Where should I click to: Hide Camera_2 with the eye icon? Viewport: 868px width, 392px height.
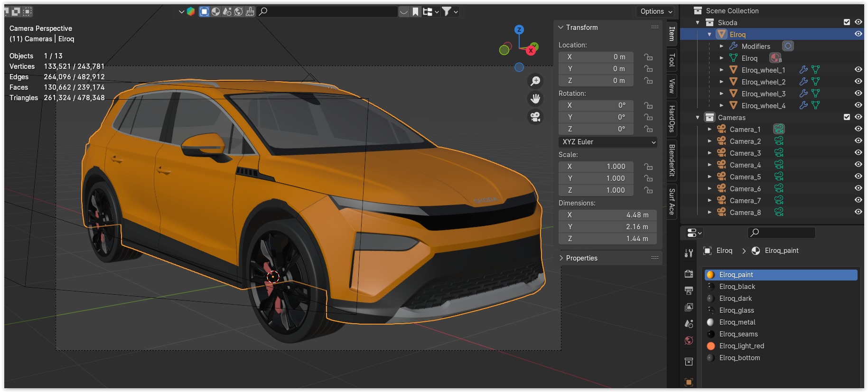858,141
